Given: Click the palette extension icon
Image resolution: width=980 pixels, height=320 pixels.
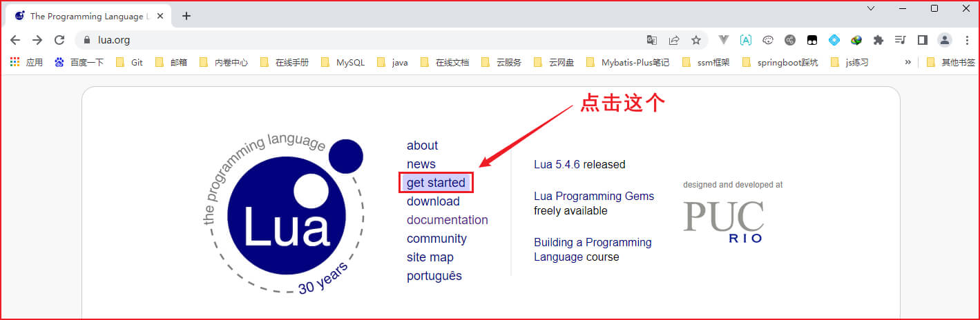Looking at the screenshot, I should click(768, 40).
